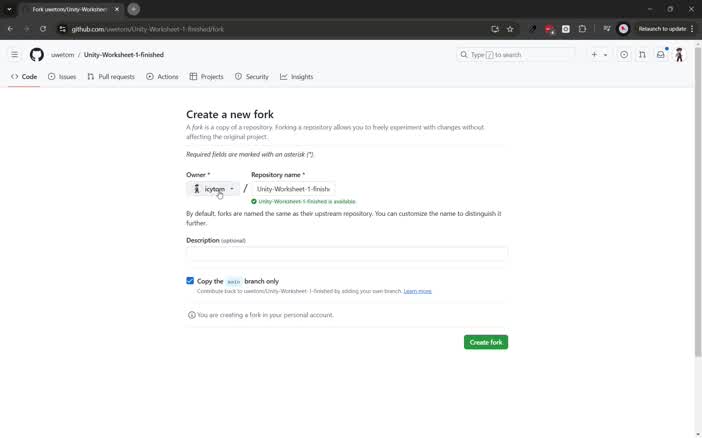View site information icon in address bar
Image resolution: width=702 pixels, height=438 pixels.
63,29
